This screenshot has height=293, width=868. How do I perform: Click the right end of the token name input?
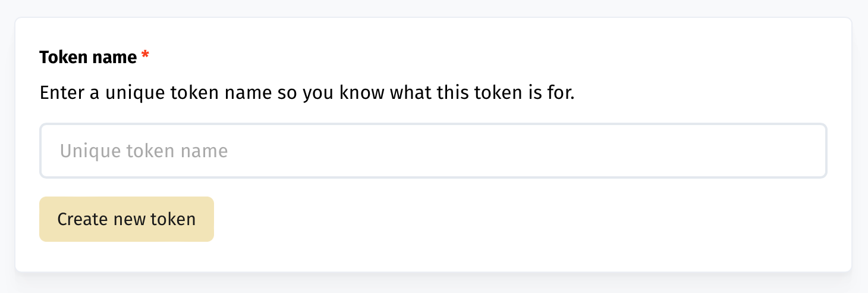coord(809,151)
